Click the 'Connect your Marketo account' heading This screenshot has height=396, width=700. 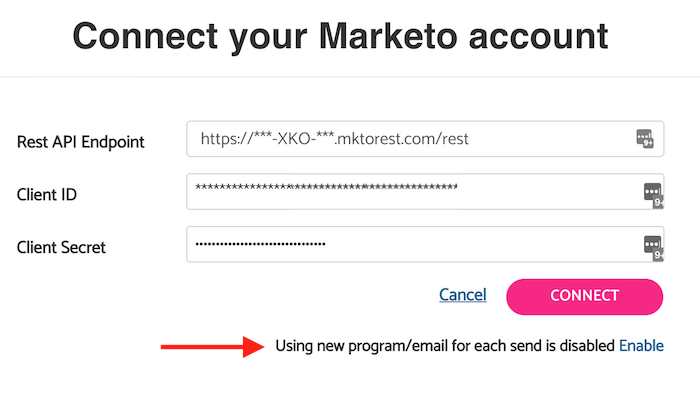pos(340,36)
